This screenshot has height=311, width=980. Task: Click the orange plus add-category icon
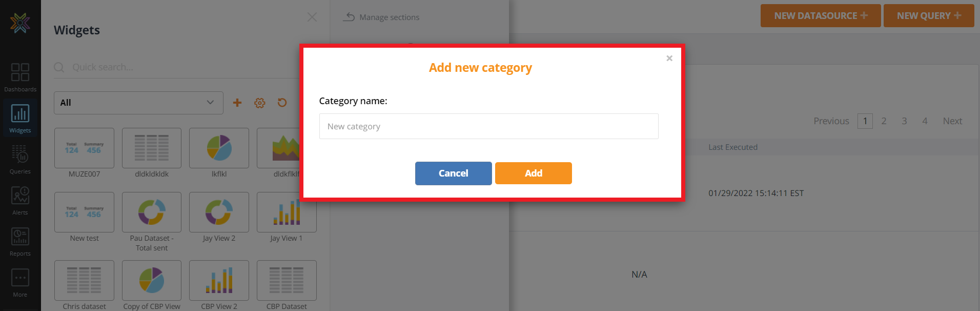(237, 103)
